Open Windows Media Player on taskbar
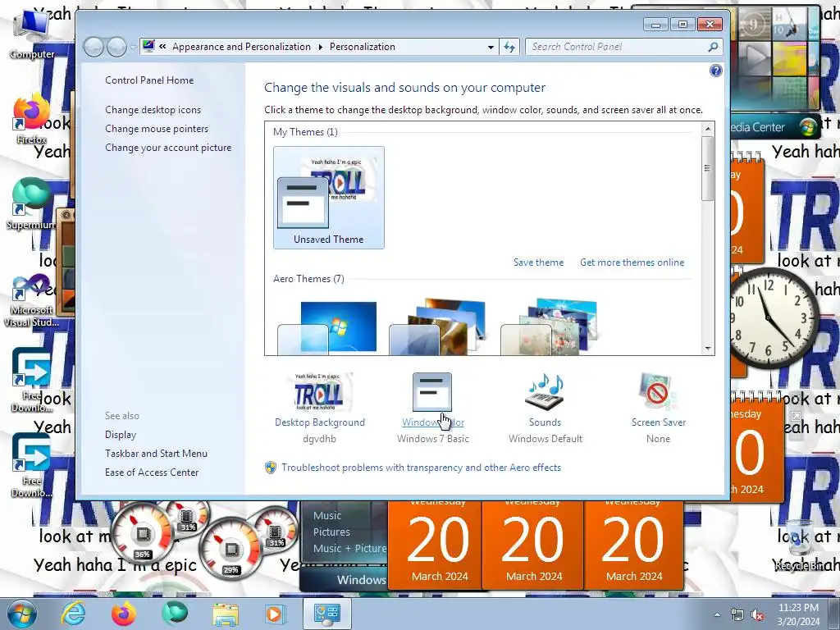The image size is (840, 630). [276, 614]
